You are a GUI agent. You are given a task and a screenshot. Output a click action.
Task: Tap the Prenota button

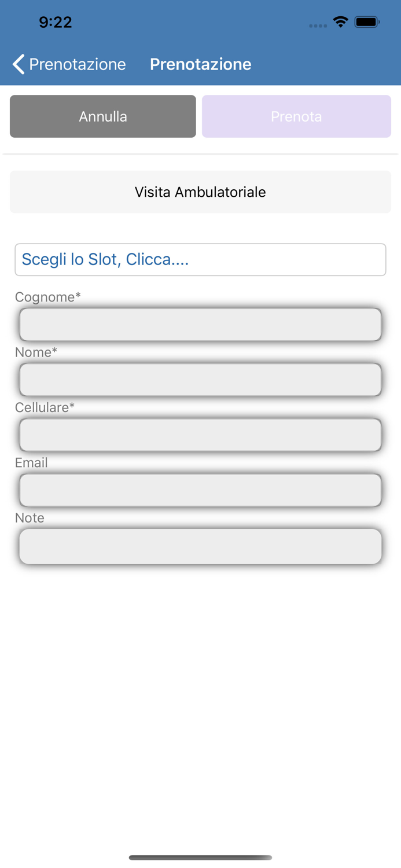pos(296,116)
